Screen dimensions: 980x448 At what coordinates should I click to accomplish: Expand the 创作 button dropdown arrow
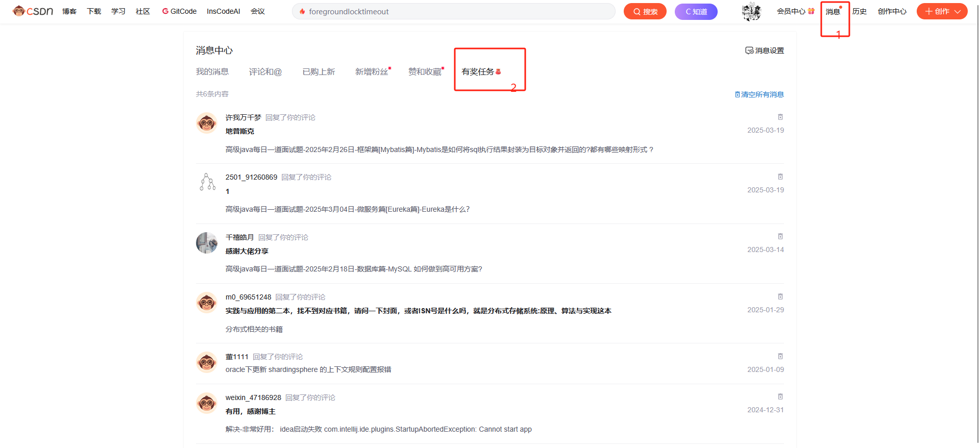point(958,11)
